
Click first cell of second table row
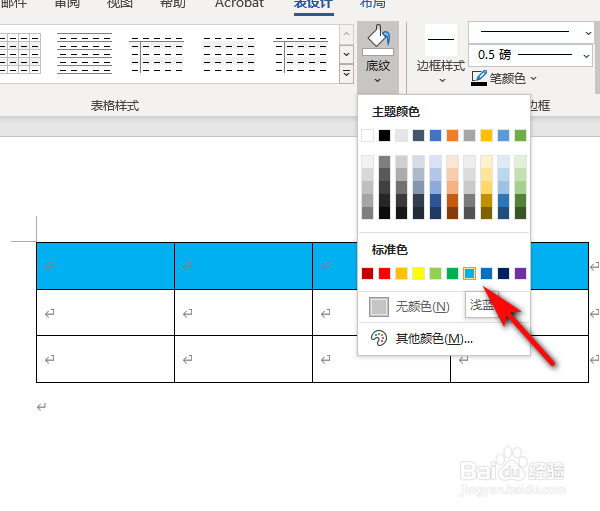pos(106,313)
